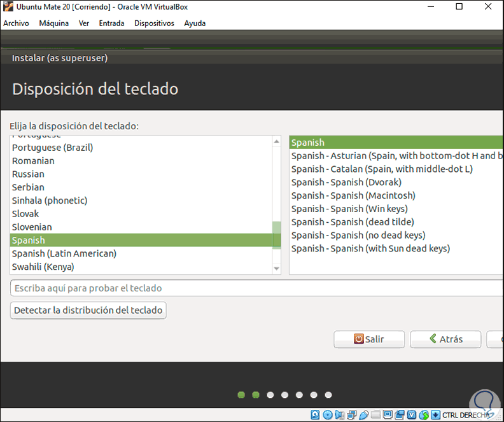Open the Entrada menu
Image resolution: width=504 pixels, height=422 pixels.
click(111, 24)
